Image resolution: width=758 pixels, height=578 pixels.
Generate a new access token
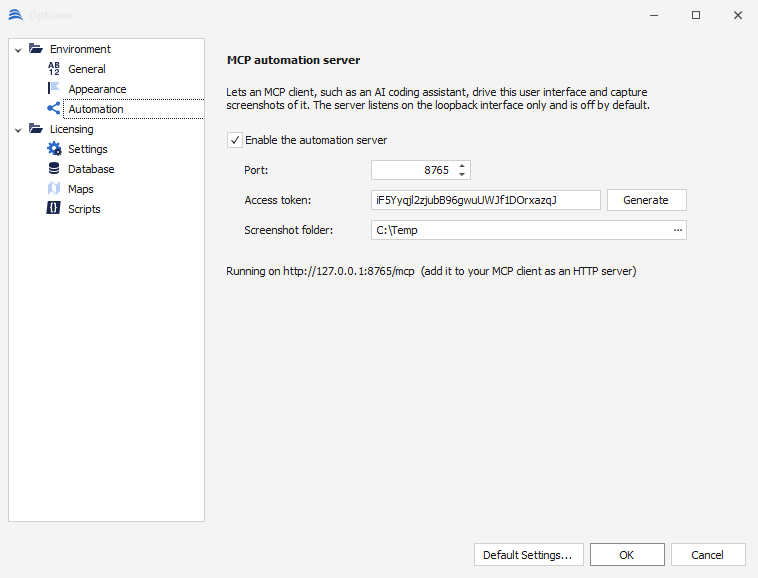tap(646, 200)
